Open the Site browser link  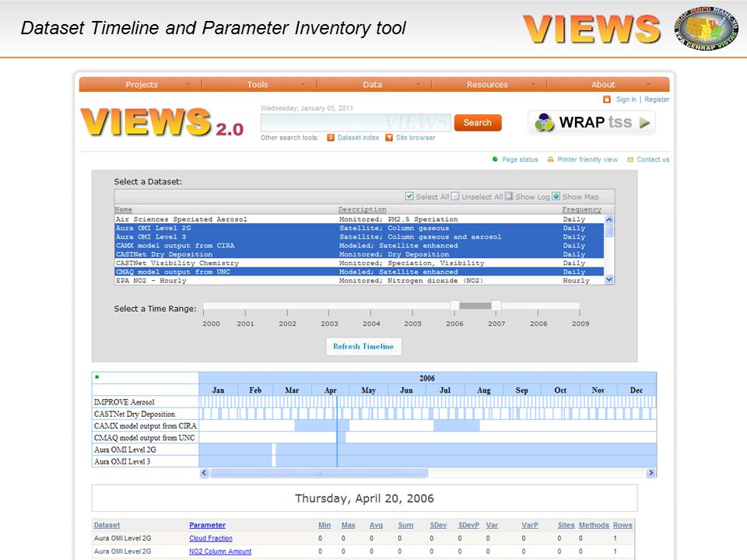click(x=416, y=138)
